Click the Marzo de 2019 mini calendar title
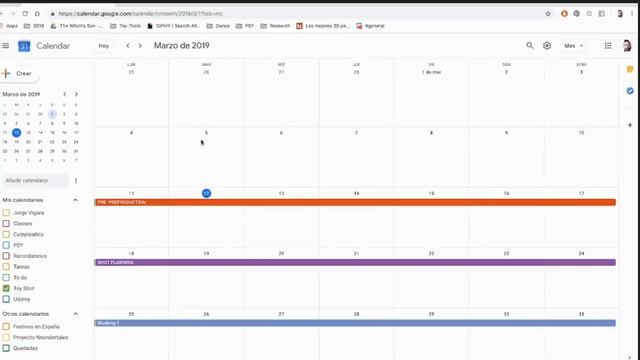The image size is (640, 360). pos(21,94)
